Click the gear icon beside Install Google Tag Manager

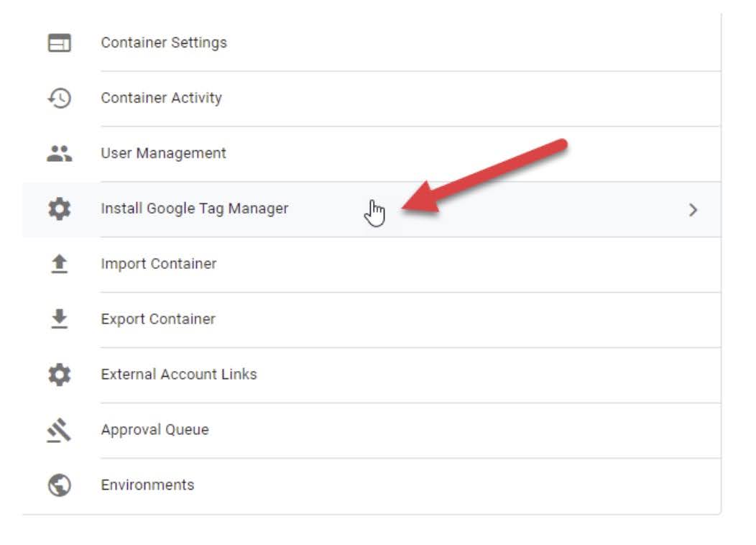pyautogui.click(x=60, y=209)
